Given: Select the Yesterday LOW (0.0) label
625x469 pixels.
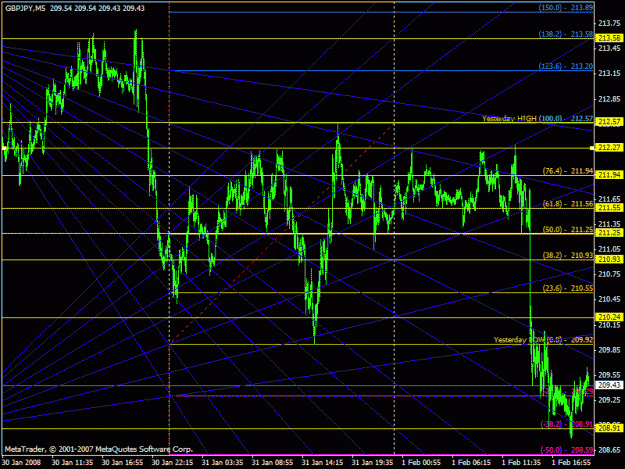Looking at the screenshot, I should click(528, 340).
